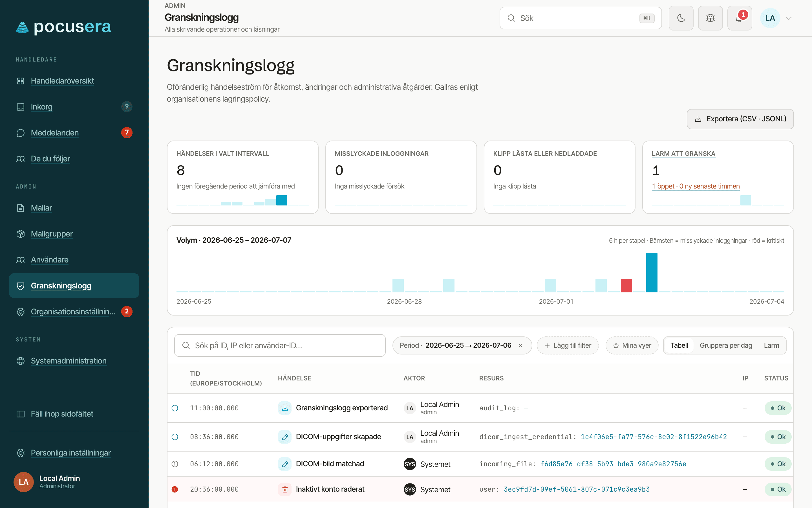Image resolution: width=812 pixels, height=508 pixels.
Task: Click the 7 badge on Meddelanden
Action: 127,132
